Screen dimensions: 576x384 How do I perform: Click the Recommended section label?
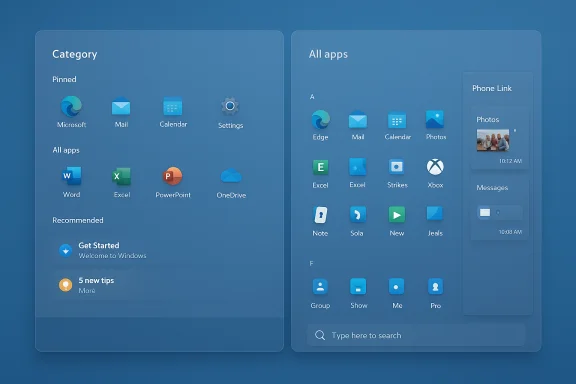(x=78, y=220)
